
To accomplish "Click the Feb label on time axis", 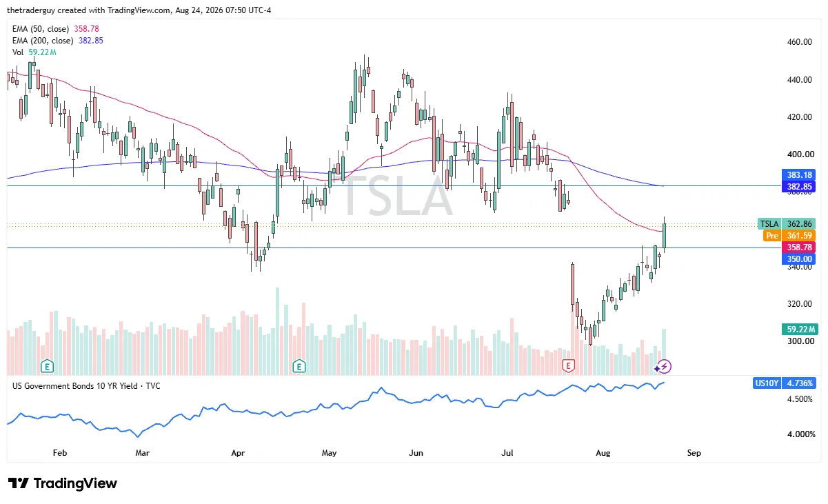I will click(x=59, y=453).
